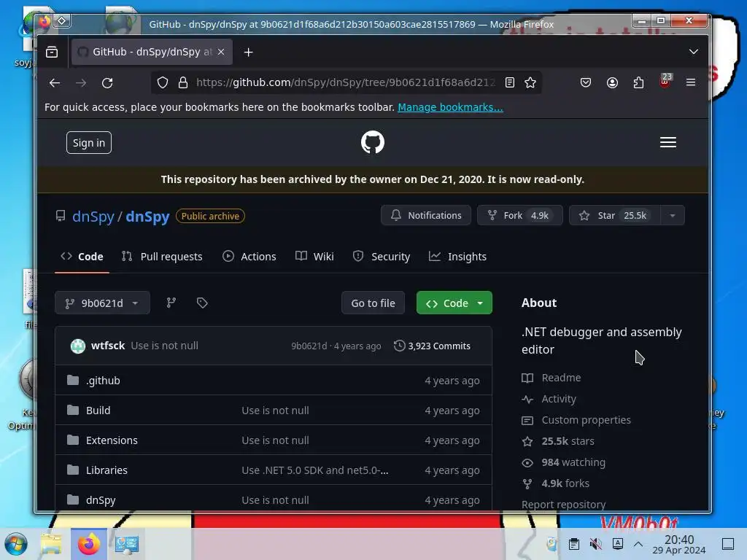Open the Manage bookmarks link

[x=450, y=107]
